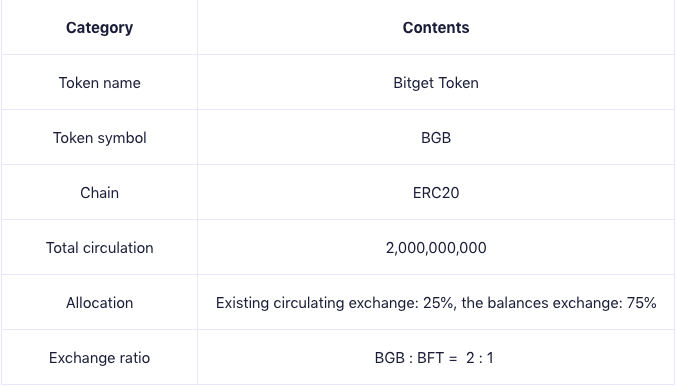
Task: Click the 2,000,000,000 circulation value
Action: 436,248
